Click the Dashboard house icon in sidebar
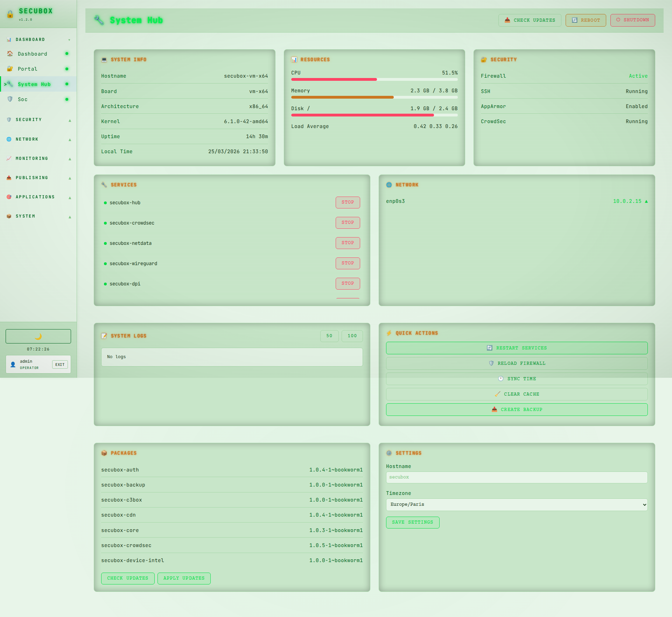This screenshot has width=672, height=617. 10,54
